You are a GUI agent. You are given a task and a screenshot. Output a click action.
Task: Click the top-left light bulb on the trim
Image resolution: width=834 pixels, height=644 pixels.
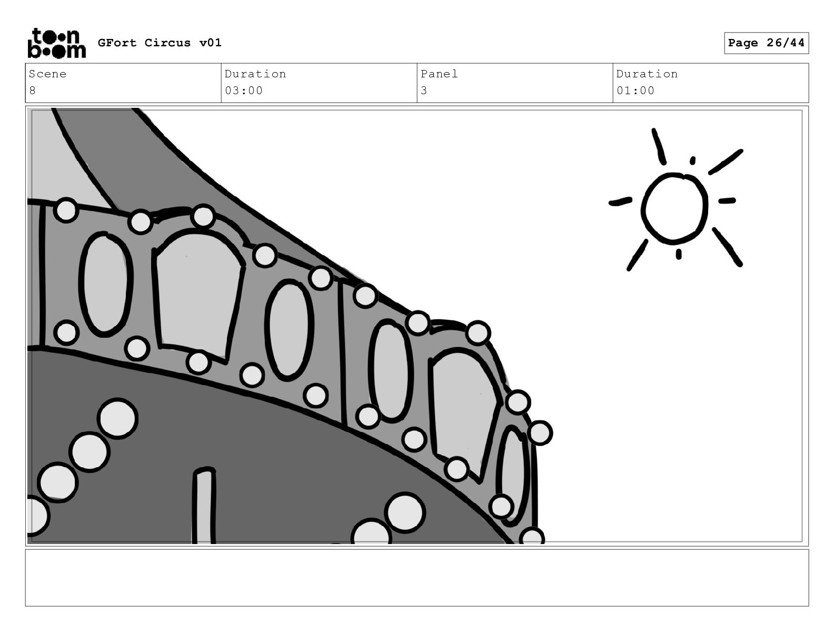pos(66,210)
